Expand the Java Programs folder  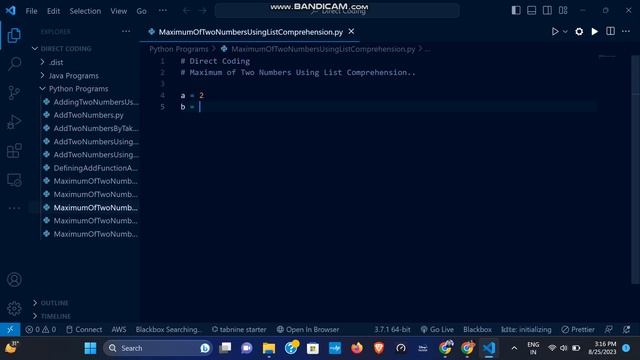73,76
